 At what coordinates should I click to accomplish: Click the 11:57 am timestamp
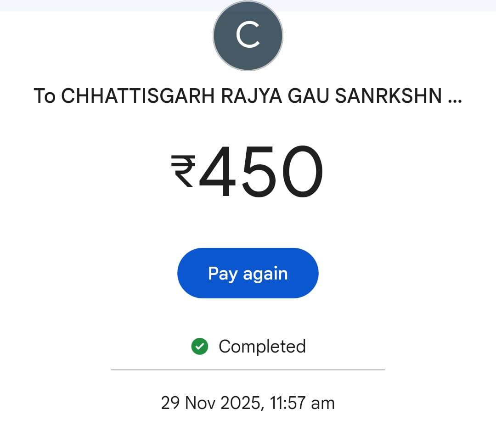[x=302, y=403]
